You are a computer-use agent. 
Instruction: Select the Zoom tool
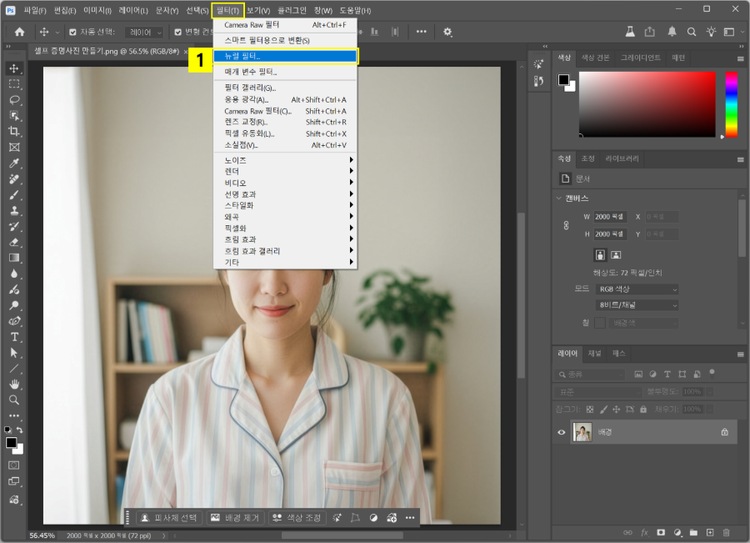14,400
